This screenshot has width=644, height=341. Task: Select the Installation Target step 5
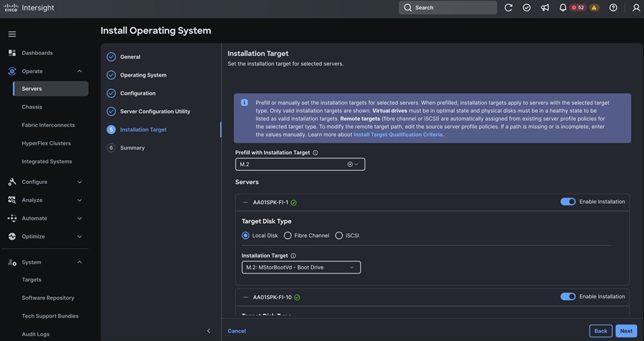[x=143, y=130]
